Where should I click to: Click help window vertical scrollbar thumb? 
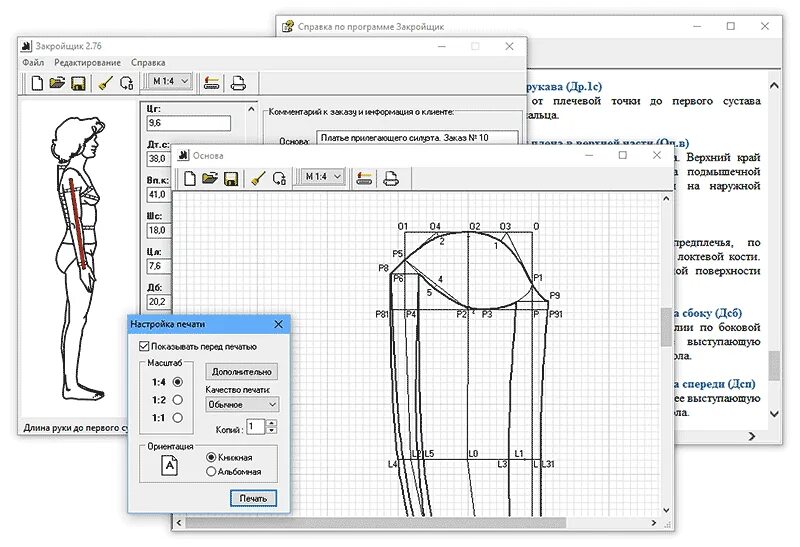point(774,365)
